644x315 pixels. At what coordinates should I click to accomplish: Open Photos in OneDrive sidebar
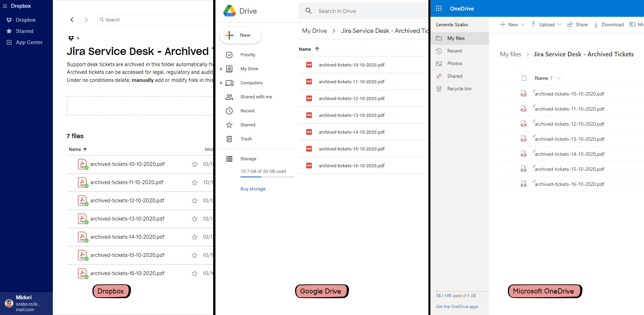pyautogui.click(x=455, y=63)
